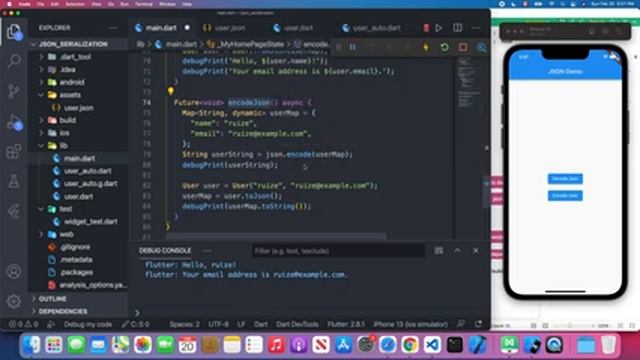Image resolution: width=640 pixels, height=360 pixels.
Task: Open the Search view in activity bar
Action: pos(14,61)
